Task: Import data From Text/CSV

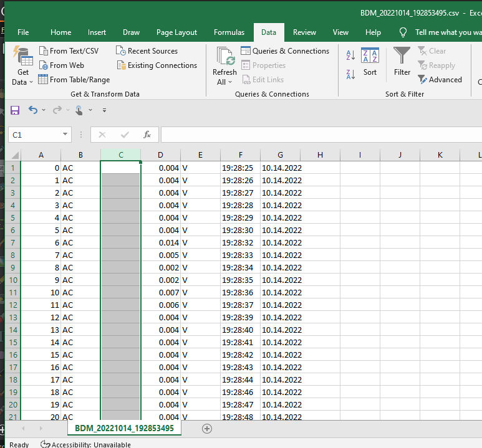Action: [69, 51]
